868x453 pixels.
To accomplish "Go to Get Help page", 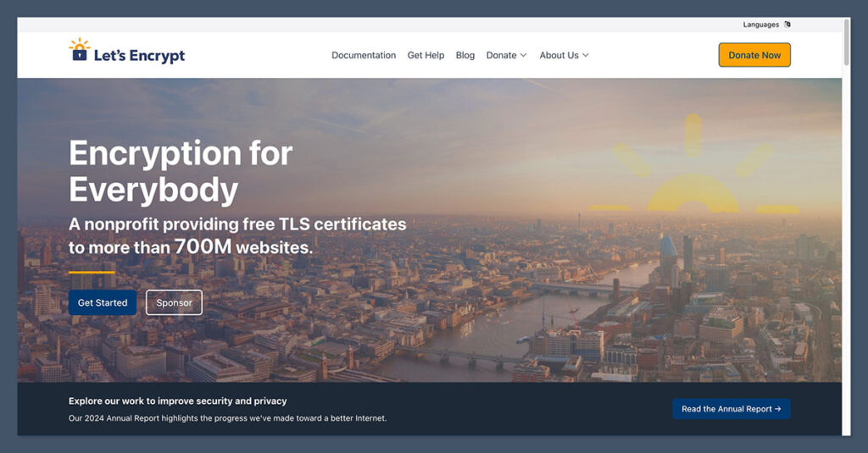I will tap(426, 55).
